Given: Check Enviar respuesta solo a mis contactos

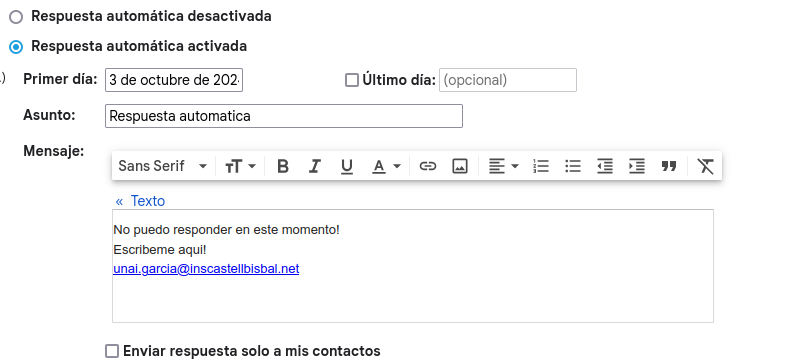Looking at the screenshot, I should pos(112,351).
